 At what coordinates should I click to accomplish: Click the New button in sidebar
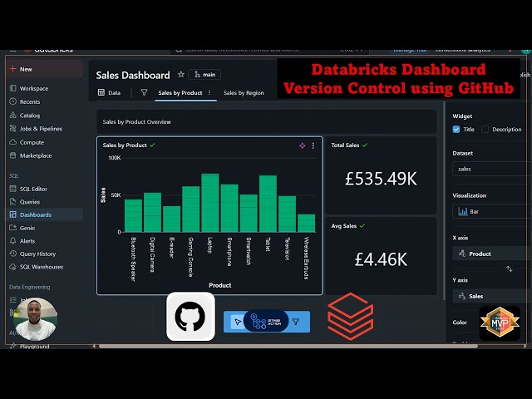44,69
